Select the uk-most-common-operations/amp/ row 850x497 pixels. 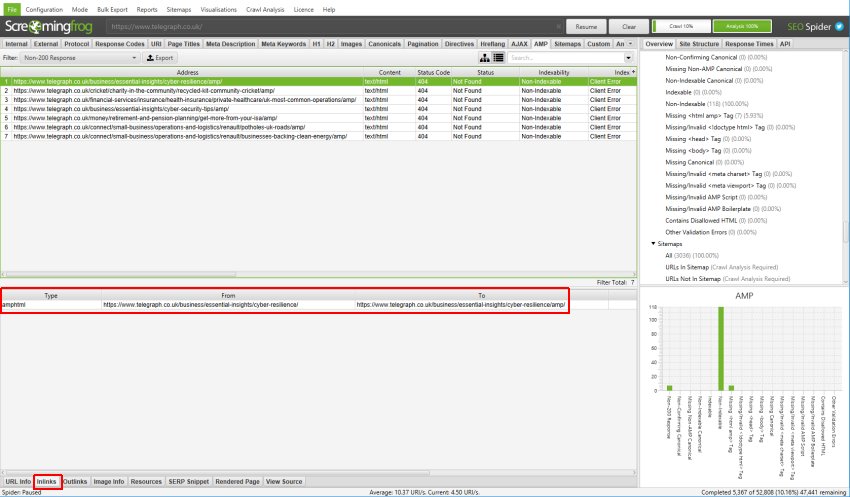click(318, 100)
